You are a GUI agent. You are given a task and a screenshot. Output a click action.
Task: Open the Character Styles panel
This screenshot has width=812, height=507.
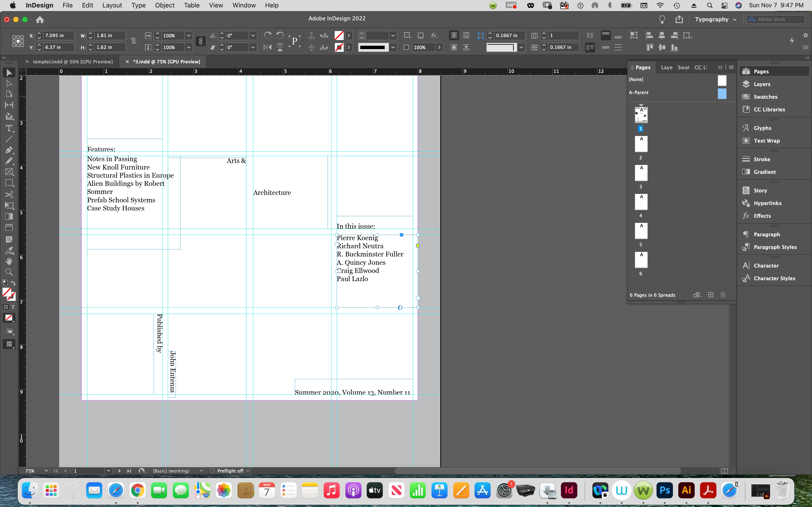coord(774,278)
